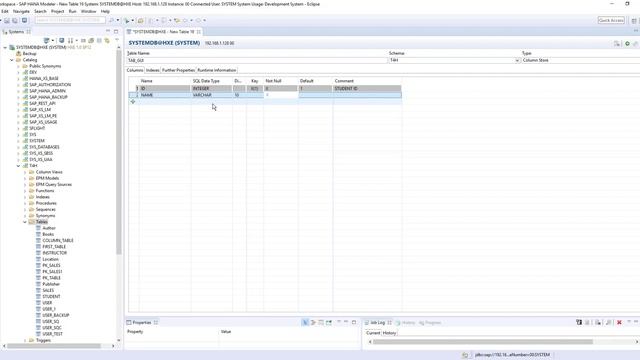Expand the Procedures folder
Viewport: 640px width, 360px height.
(25, 203)
